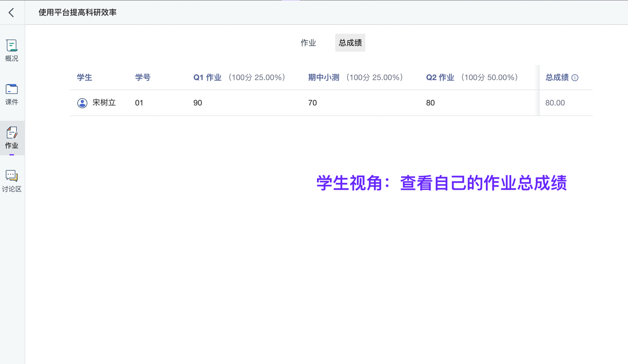Image resolution: width=628 pixels, height=364 pixels.
Task: Switch to the 作业 tab
Action: pyautogui.click(x=308, y=43)
